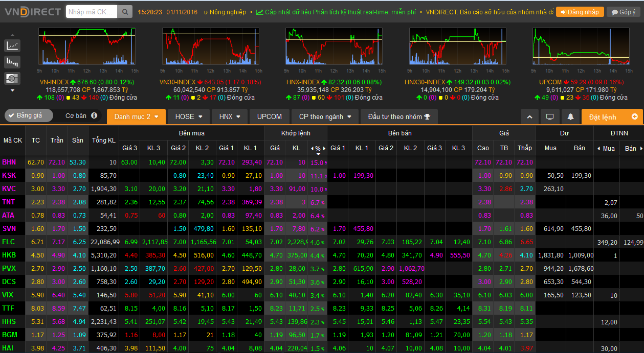Click the % change column header

click(x=318, y=149)
